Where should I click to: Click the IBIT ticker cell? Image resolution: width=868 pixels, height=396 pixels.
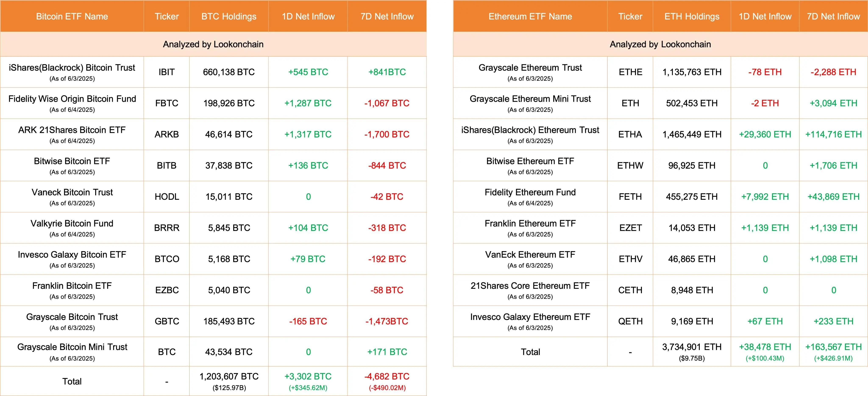[166, 72]
